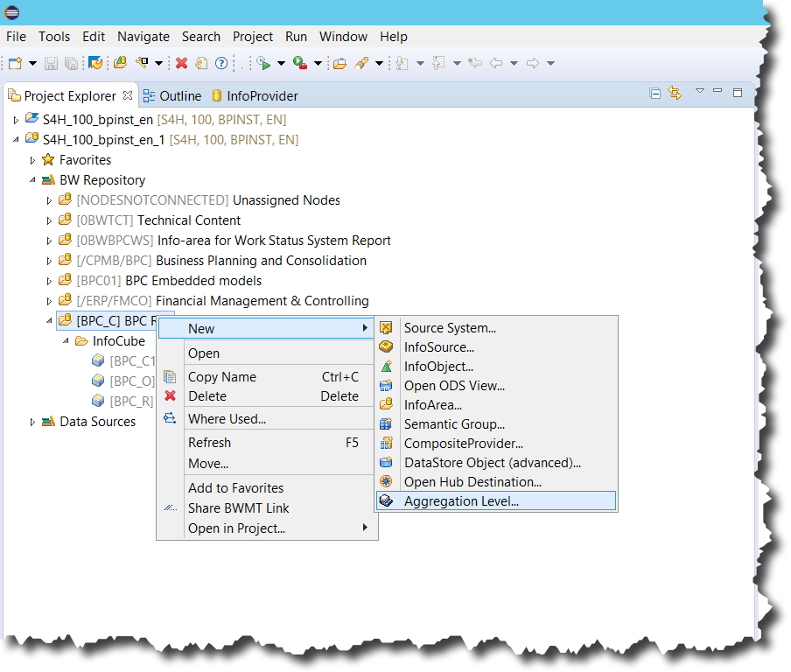Expand the Favorites tree node
Viewport: 791px width, 672px height.
33,160
